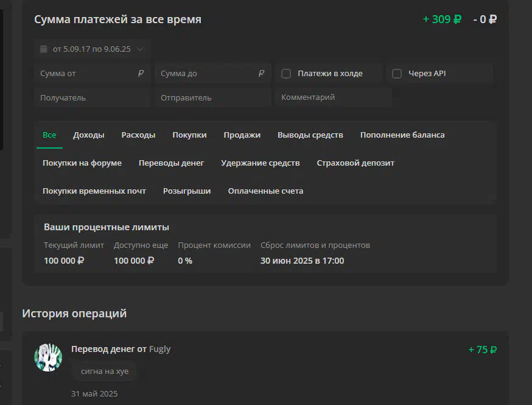Image resolution: width=532 pixels, height=405 pixels.
Task: Switch to the Доходы tab
Action: point(88,135)
